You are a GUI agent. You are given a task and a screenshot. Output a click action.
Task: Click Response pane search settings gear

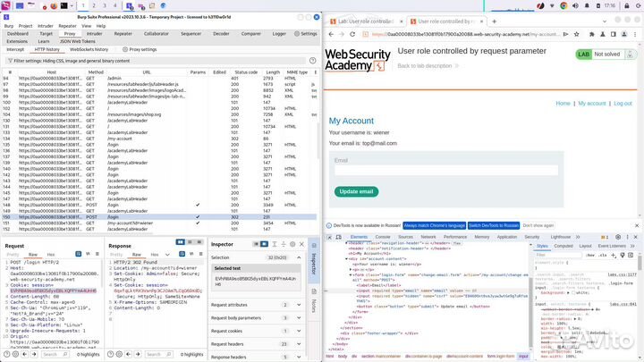coord(119,354)
